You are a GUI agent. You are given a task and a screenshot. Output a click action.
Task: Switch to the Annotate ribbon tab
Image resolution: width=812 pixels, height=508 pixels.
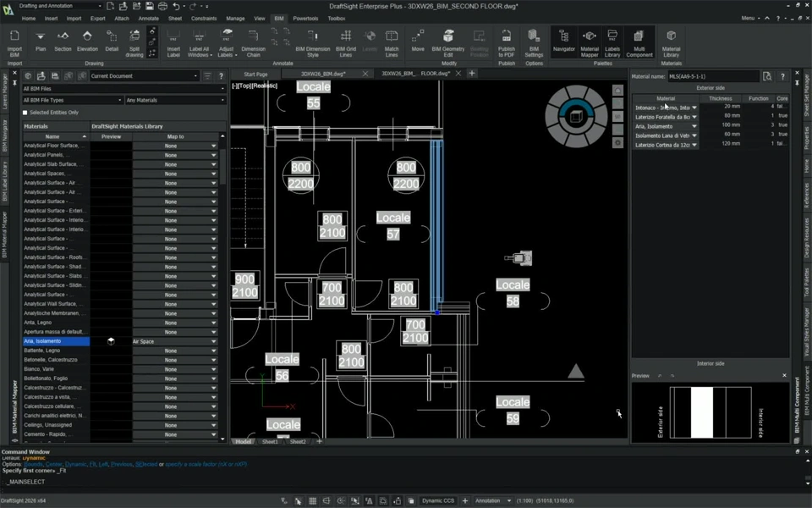click(148, 18)
